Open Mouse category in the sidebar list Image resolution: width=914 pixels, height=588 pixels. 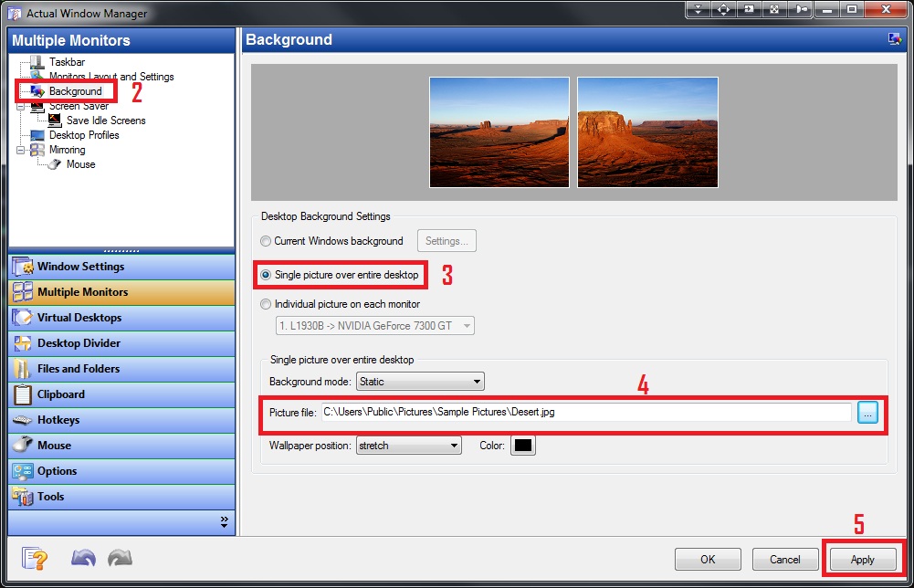[x=121, y=446]
